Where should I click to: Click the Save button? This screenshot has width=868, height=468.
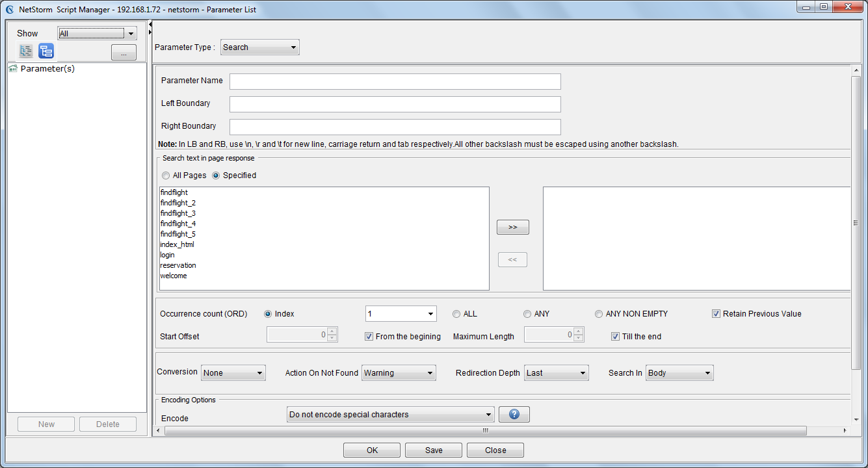tap(434, 450)
